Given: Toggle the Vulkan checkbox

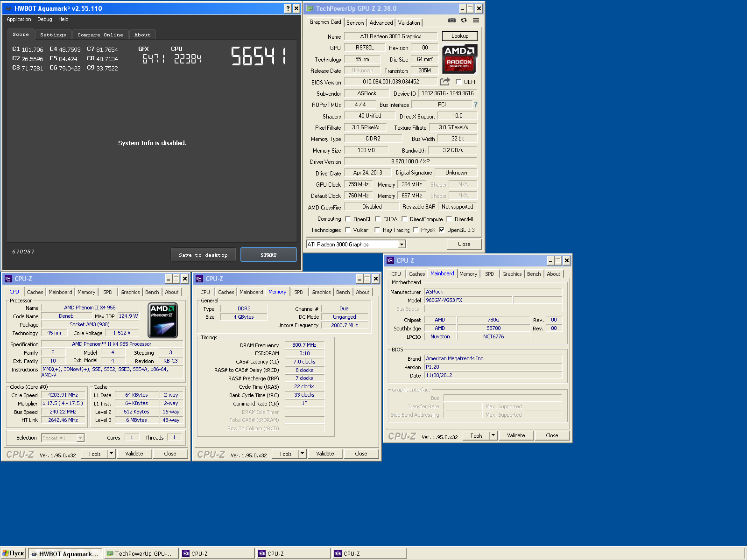Looking at the screenshot, I should pos(348,230).
